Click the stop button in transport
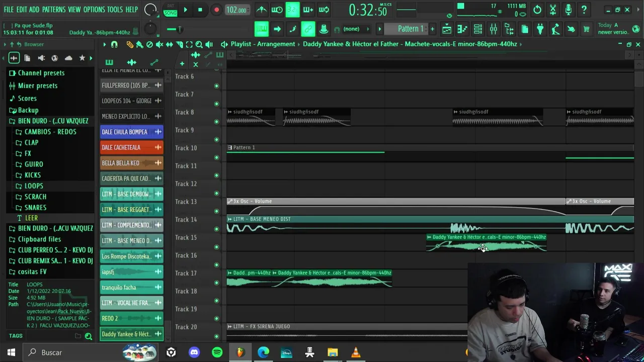Image resolution: width=644 pixels, height=362 pixels. (x=200, y=10)
